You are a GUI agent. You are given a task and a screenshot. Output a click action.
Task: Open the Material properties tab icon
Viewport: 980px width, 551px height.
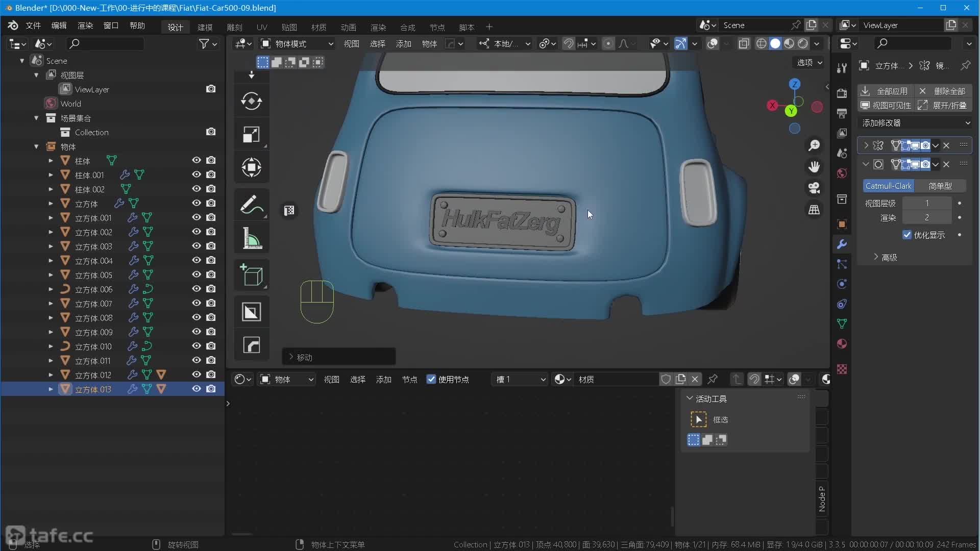[x=842, y=344]
